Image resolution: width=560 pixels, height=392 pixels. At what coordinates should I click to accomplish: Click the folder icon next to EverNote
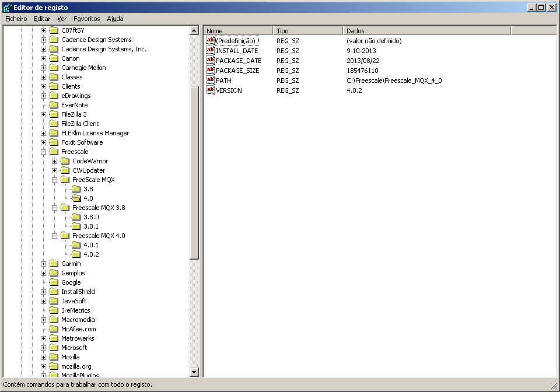tap(54, 105)
